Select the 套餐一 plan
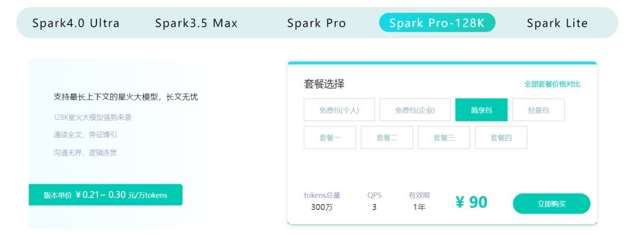The height and width of the screenshot is (235, 644). (x=330, y=138)
